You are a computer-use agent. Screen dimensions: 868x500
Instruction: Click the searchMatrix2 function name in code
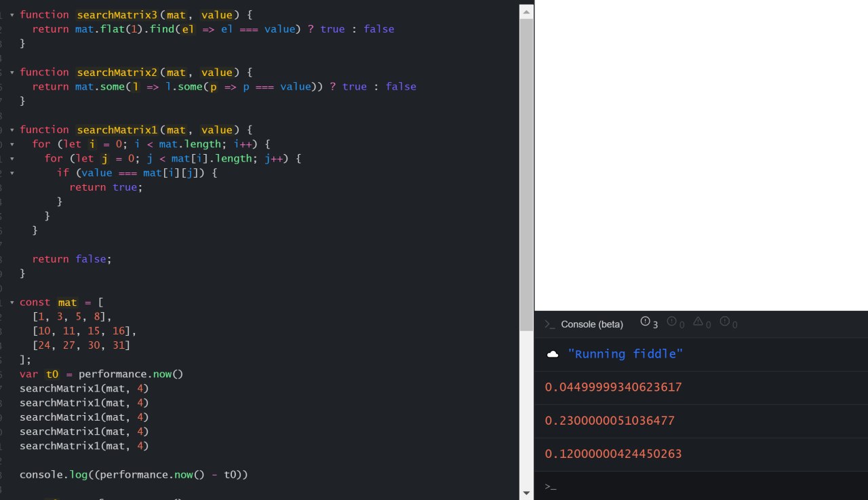(x=117, y=72)
